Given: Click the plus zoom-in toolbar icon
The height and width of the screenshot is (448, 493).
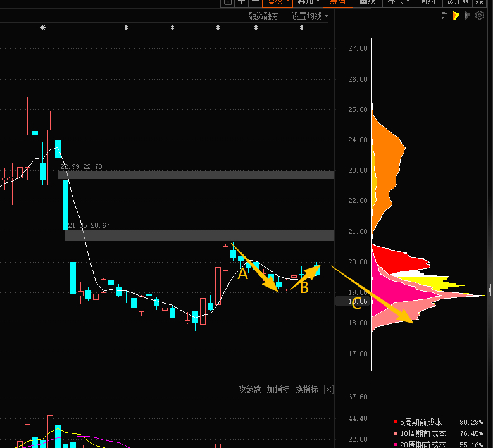Looking at the screenshot, I should click(242, 3).
